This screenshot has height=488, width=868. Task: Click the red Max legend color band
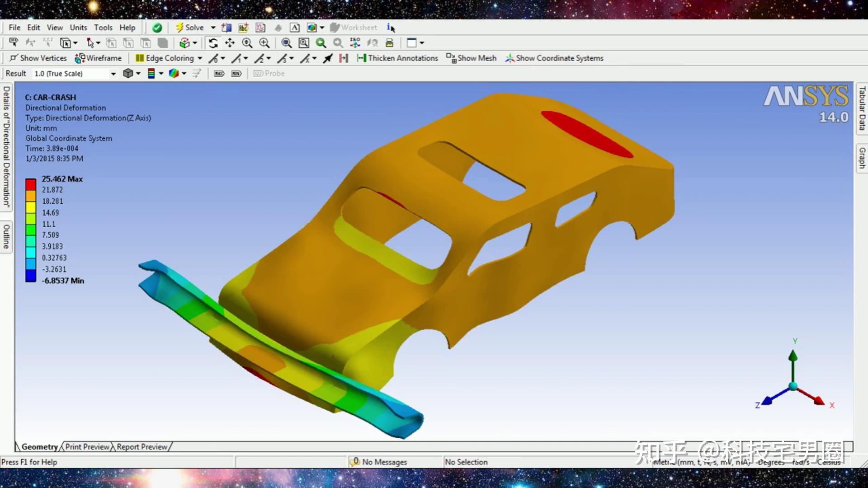30,184
